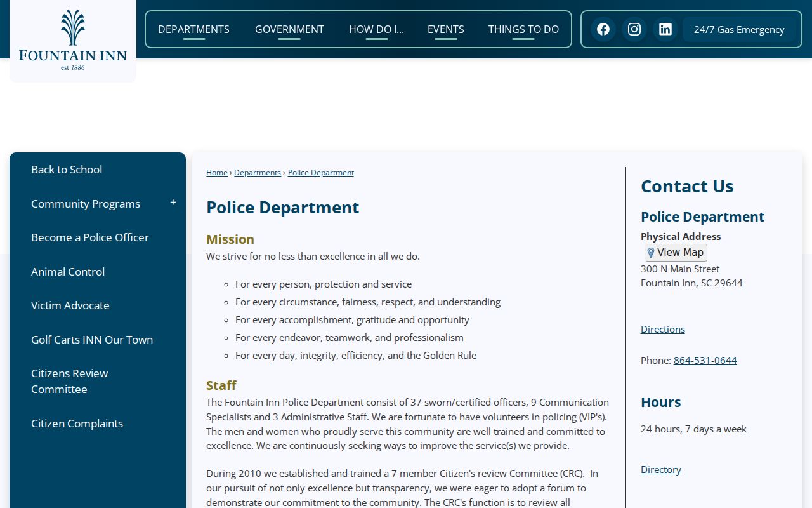Open Back to School sidebar page

[67, 170]
